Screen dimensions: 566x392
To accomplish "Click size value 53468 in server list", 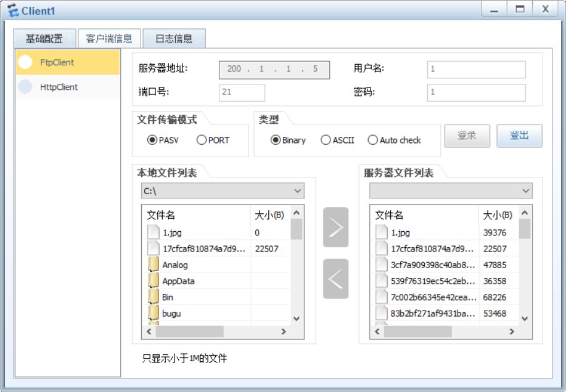I will pyautogui.click(x=495, y=314).
